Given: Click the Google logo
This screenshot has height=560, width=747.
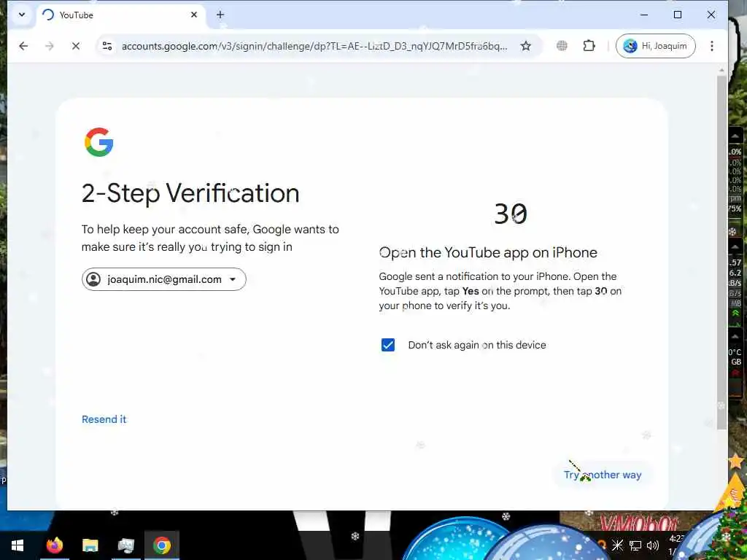Looking at the screenshot, I should [x=99, y=142].
